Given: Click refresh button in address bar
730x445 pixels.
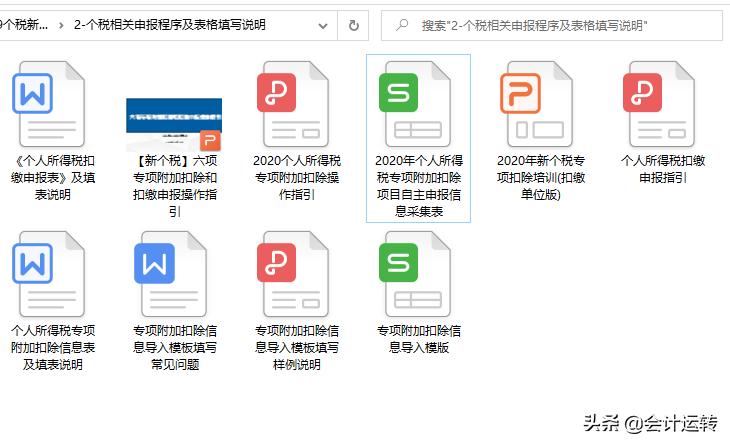Looking at the screenshot, I should pyautogui.click(x=354, y=25).
